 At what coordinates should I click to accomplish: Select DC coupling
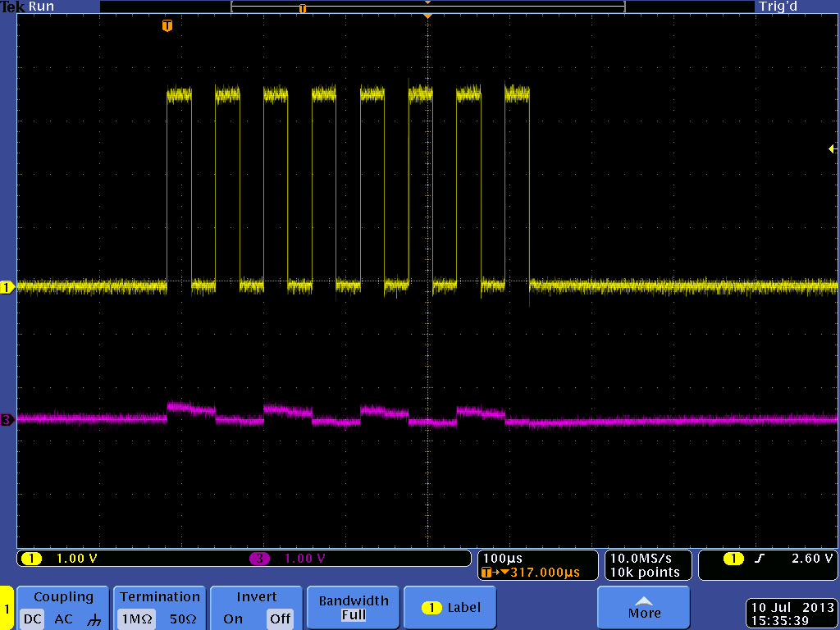click(31, 619)
